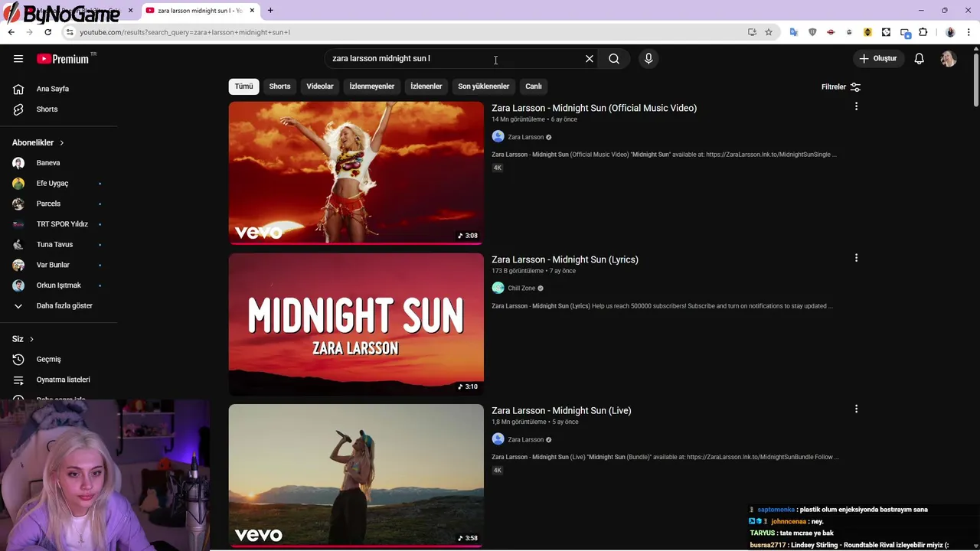Viewport: 980px width, 551px height.
Task: Play the Midnight Sun Live thumbnail
Action: 356,475
